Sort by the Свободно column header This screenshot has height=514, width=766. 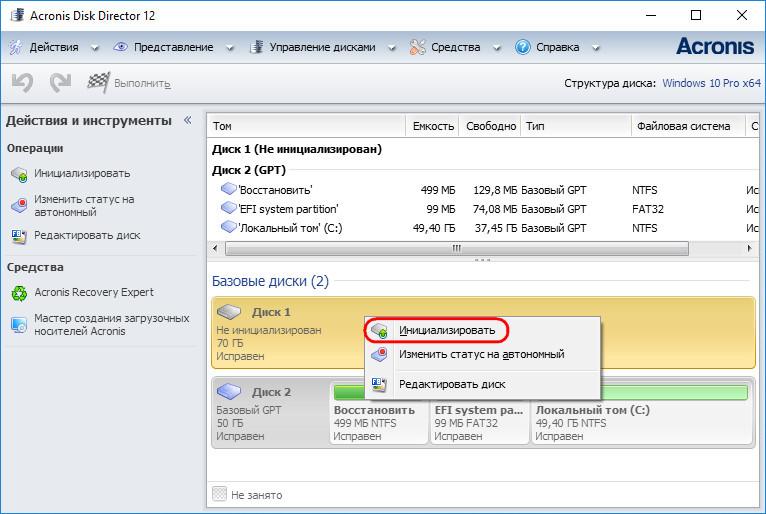point(490,126)
